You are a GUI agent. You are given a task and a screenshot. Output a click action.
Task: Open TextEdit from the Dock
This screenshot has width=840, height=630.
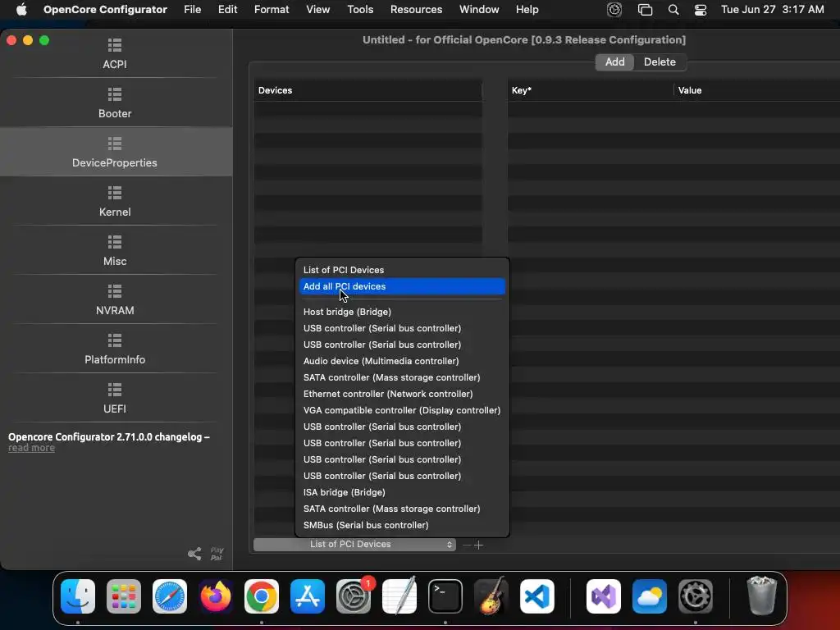pos(399,596)
